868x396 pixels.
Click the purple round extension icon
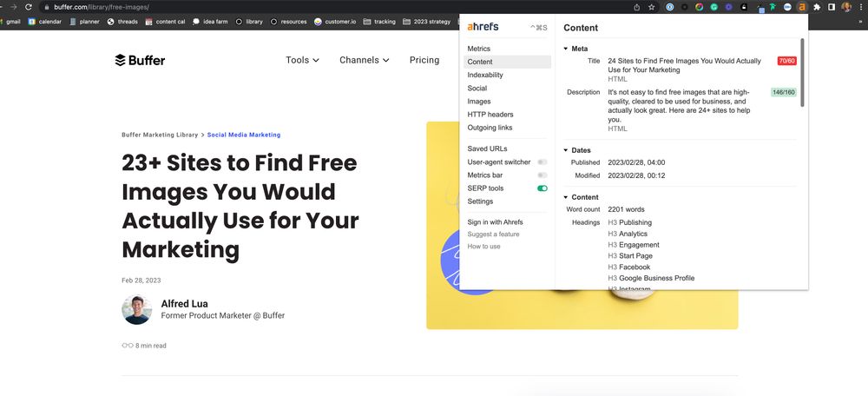728,7
